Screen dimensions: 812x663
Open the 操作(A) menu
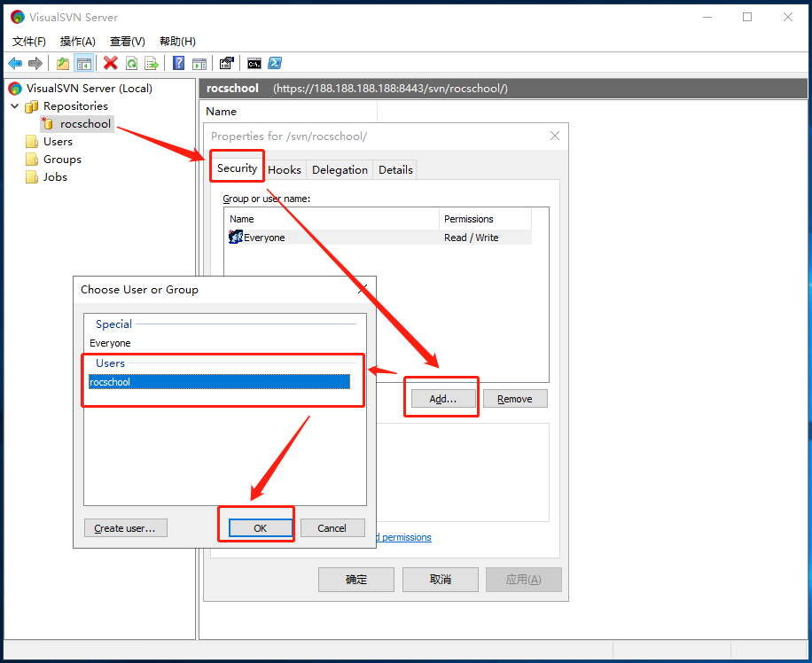point(78,42)
